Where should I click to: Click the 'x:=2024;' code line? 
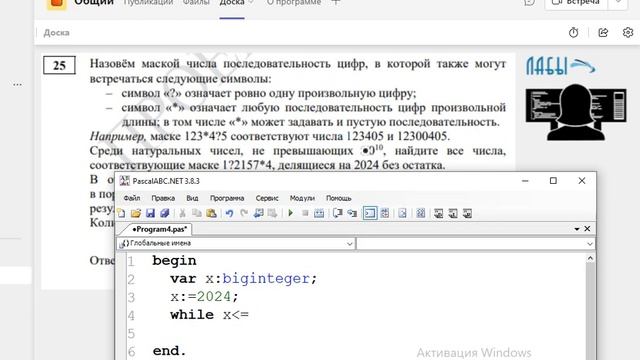click(x=204, y=297)
